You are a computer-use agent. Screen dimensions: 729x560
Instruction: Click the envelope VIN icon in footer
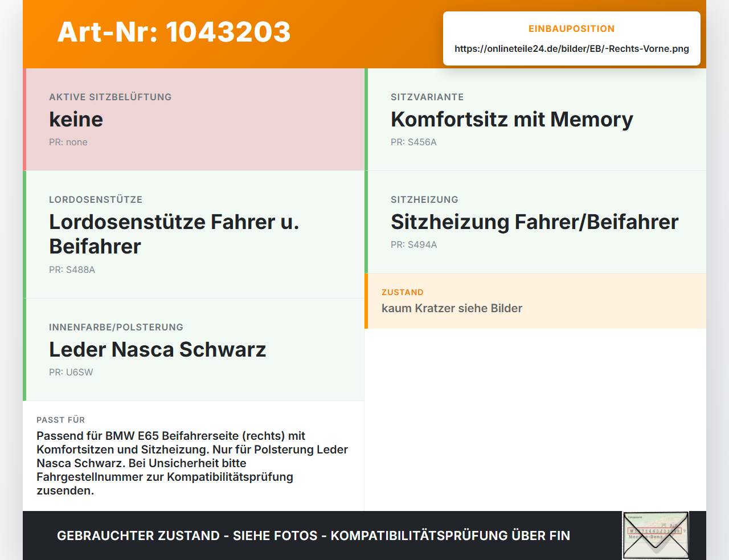656,536
